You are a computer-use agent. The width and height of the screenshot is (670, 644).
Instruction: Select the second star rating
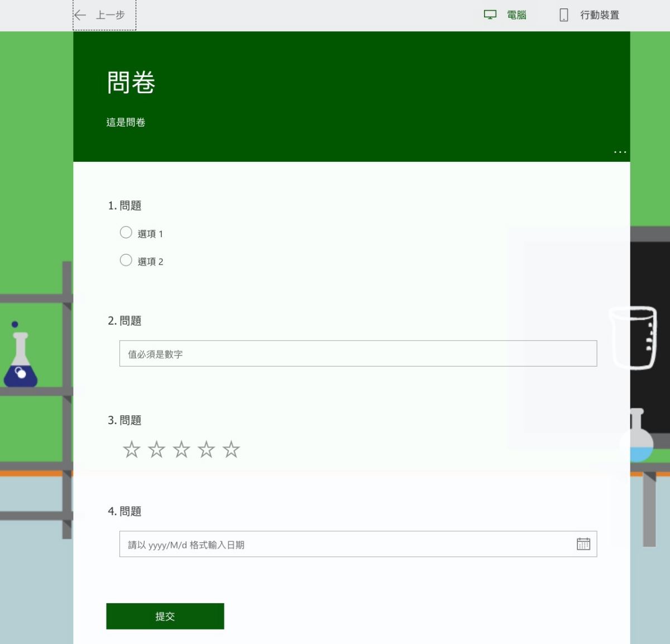coord(157,449)
